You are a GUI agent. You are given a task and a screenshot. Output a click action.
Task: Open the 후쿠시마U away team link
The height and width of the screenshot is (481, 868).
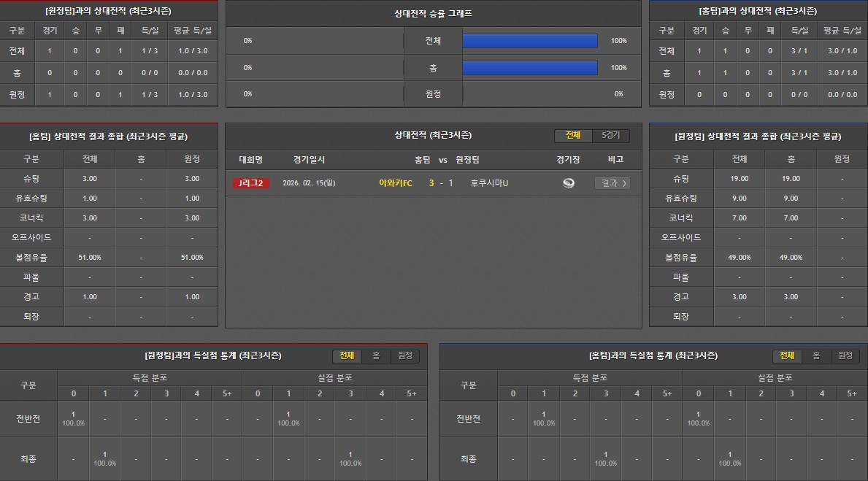(x=489, y=183)
